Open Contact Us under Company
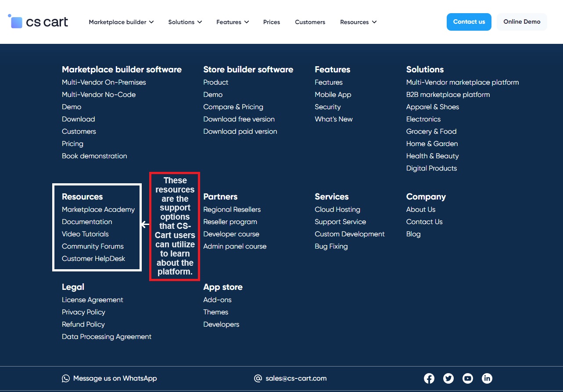563x392 pixels. click(424, 222)
